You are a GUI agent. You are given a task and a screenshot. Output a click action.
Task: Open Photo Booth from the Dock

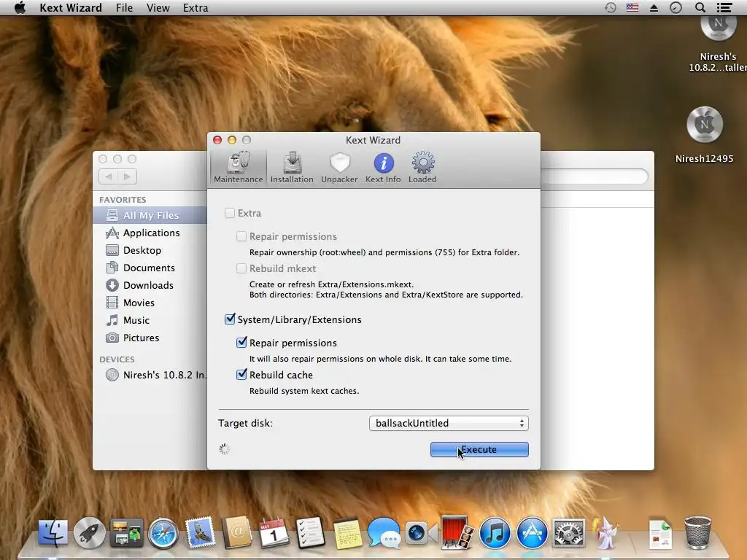point(457,532)
